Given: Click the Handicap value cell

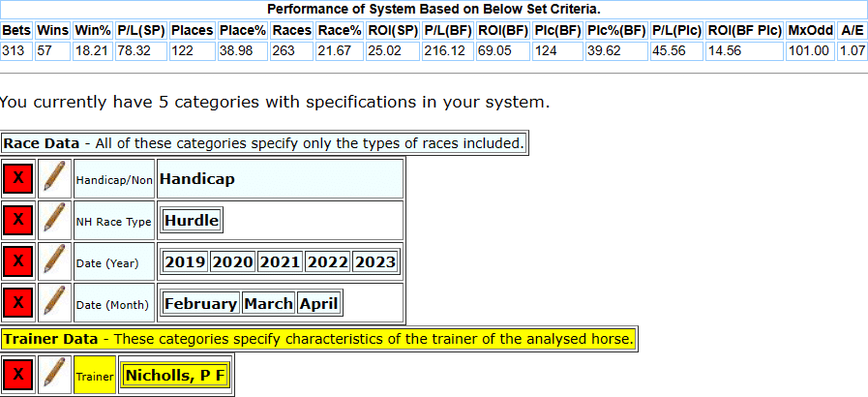Looking at the screenshot, I should [x=280, y=179].
